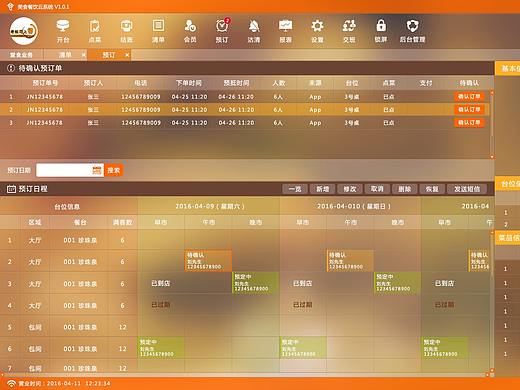The width and height of the screenshot is (520, 390).
Task: Click the WiFi status icon in status bar
Action: [x=11, y=383]
